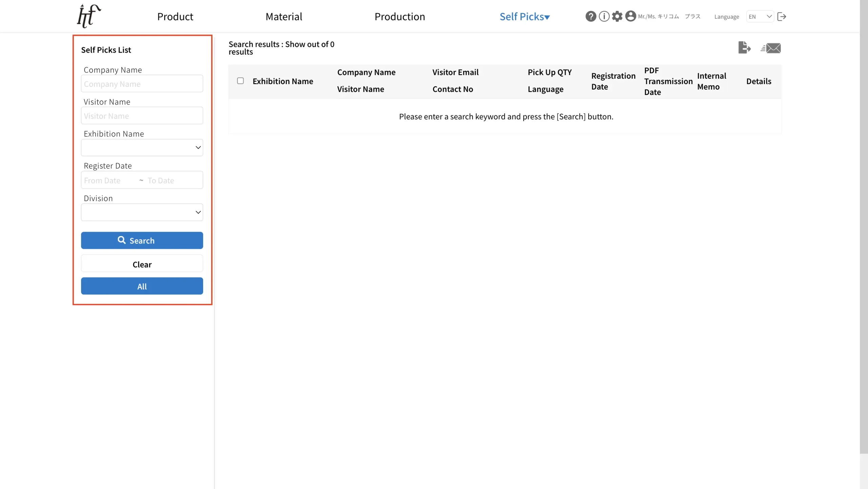Image resolution: width=868 pixels, height=489 pixels.
Task: Open the settings gear icon
Action: click(x=617, y=16)
